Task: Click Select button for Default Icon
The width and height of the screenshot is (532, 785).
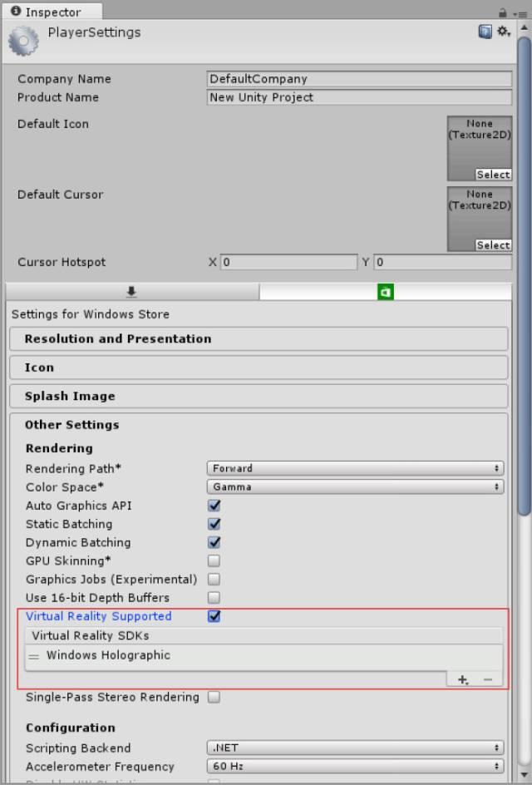Action: [493, 175]
